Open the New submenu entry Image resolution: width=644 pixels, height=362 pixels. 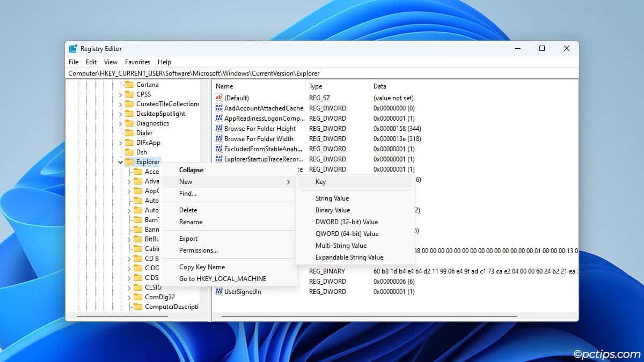point(228,182)
